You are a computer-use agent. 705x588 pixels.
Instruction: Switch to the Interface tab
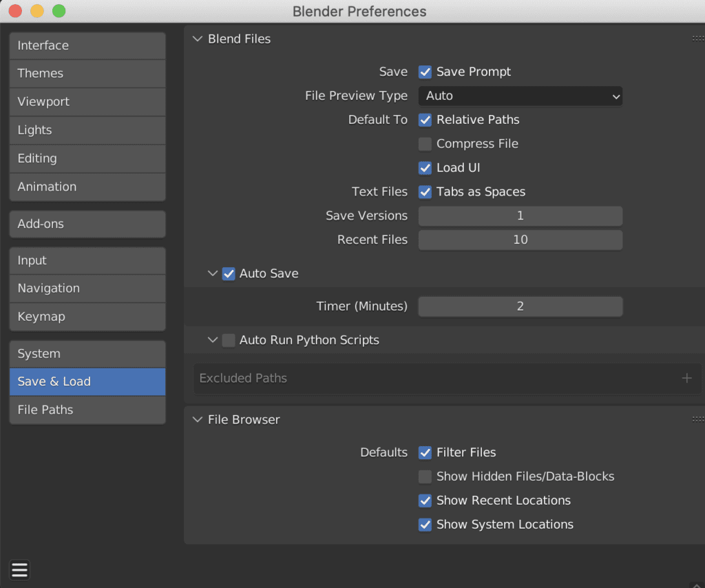point(87,45)
